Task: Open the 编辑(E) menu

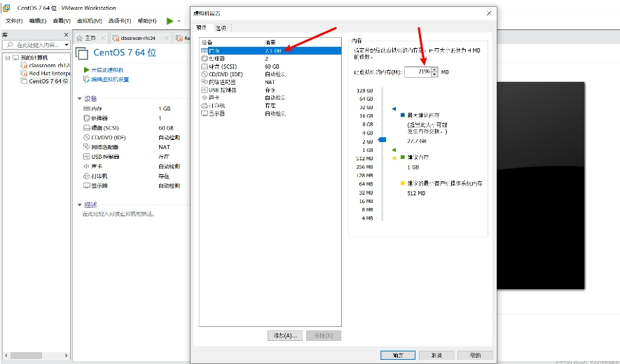Action: tap(38, 21)
